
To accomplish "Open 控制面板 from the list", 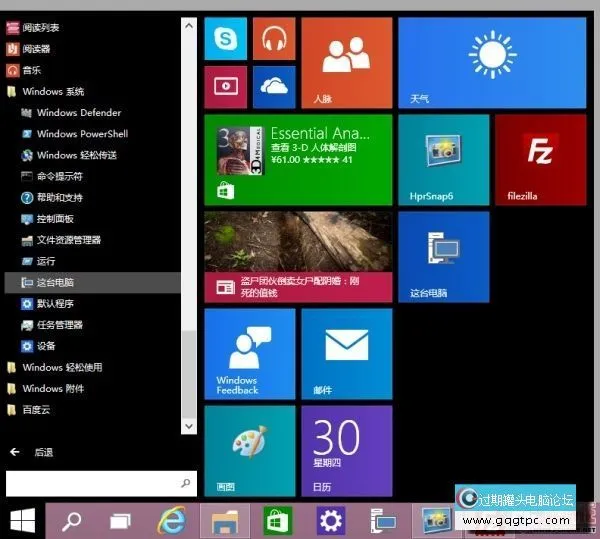I will tap(92, 219).
